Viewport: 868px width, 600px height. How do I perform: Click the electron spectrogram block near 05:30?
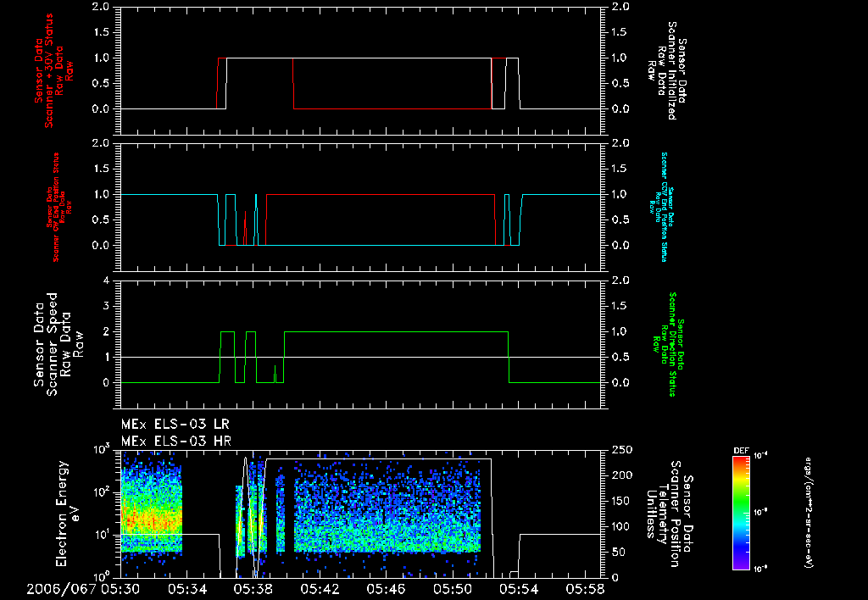click(x=152, y=503)
